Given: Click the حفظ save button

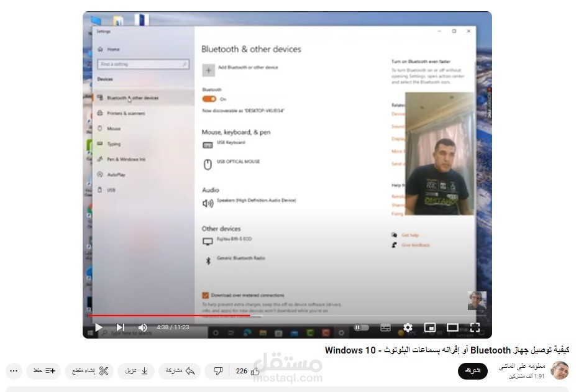Looking at the screenshot, I should pyautogui.click(x=43, y=371).
